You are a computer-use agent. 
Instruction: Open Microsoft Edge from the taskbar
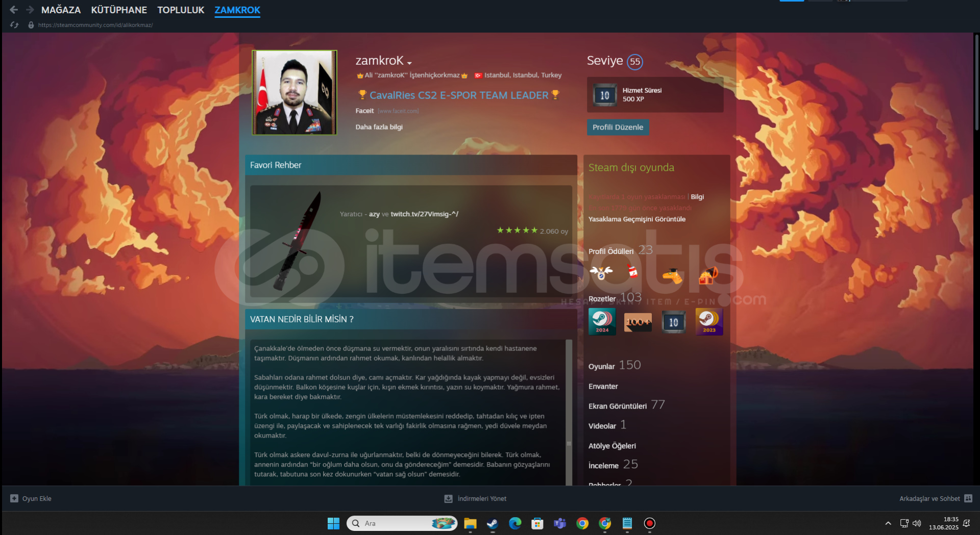[x=515, y=523]
